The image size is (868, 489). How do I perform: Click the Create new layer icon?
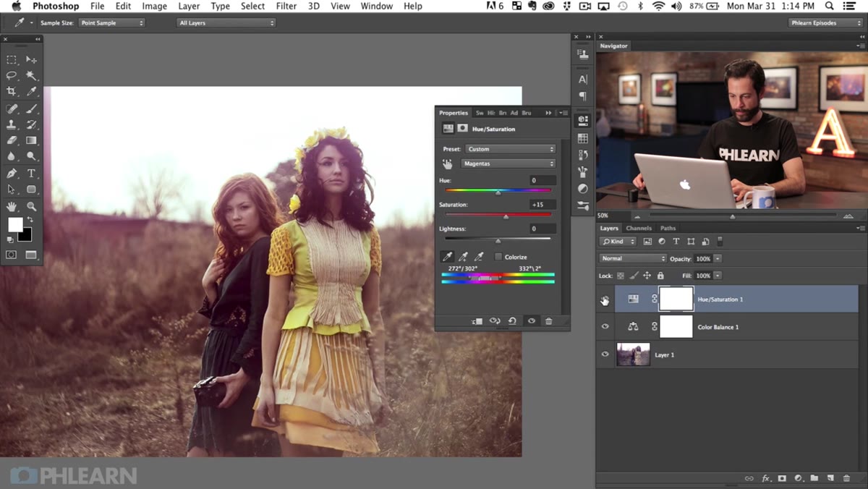pyautogui.click(x=830, y=478)
